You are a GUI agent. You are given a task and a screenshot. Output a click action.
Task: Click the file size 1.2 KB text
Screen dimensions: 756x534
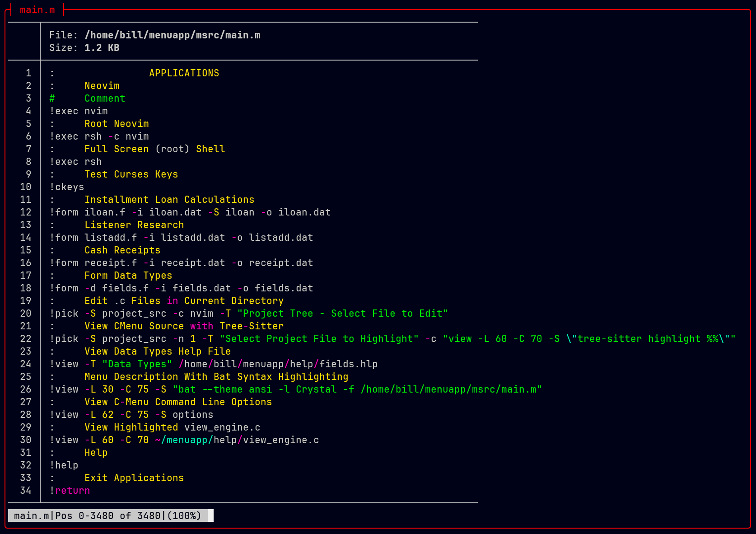(102, 48)
